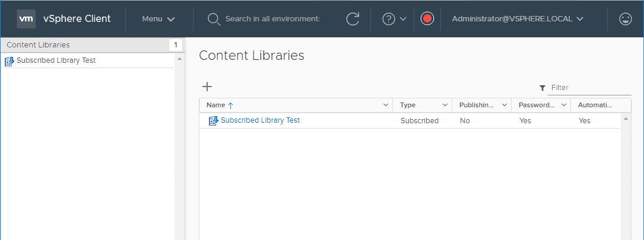Open the Type column dropdown chevron
The height and width of the screenshot is (240, 644).
point(445,105)
